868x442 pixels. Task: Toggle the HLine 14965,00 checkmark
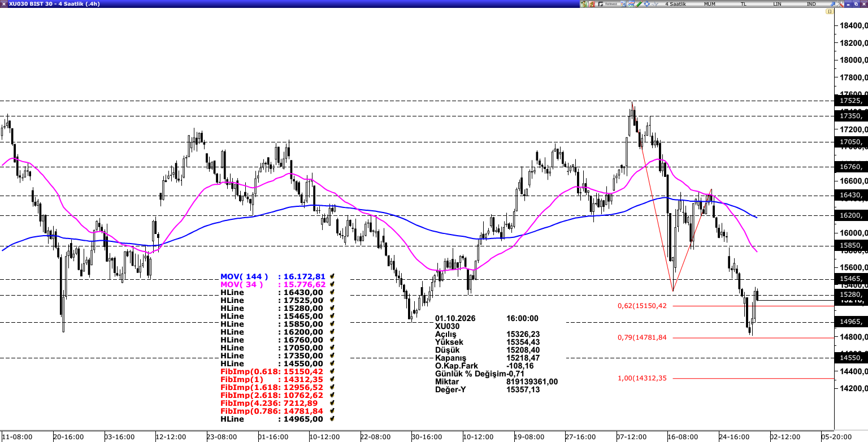(333, 419)
